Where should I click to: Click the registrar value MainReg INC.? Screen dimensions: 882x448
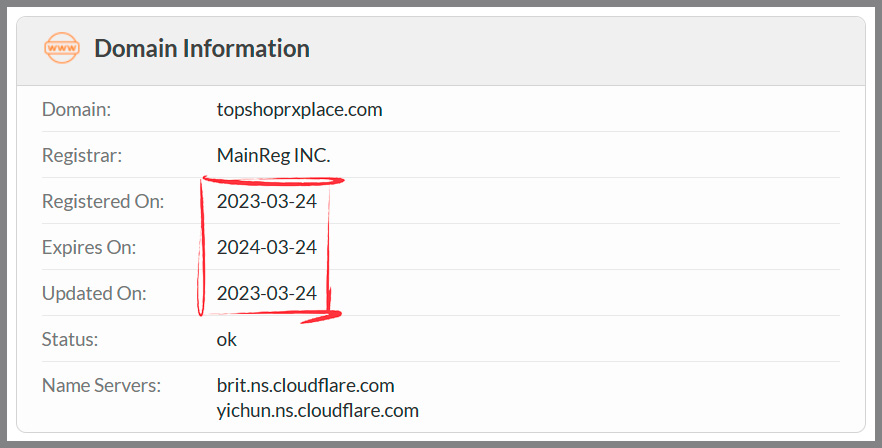click(273, 155)
